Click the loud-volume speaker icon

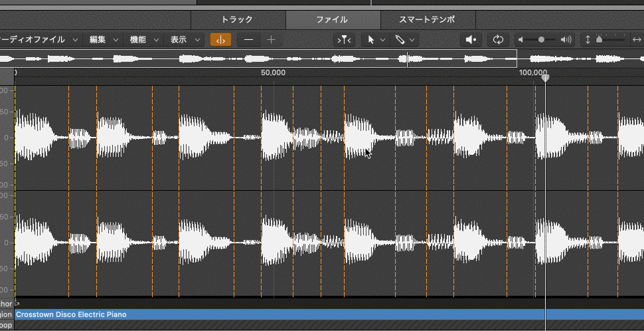pyautogui.click(x=566, y=40)
